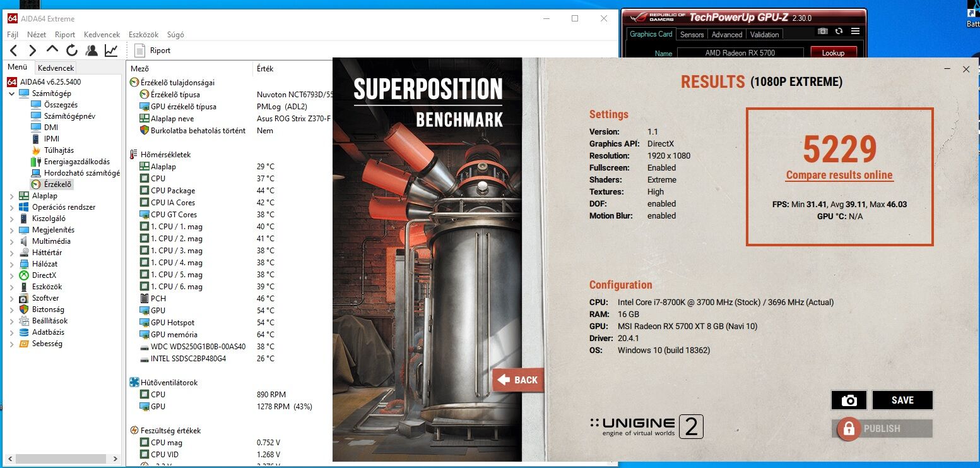The width and height of the screenshot is (980, 468).
Task: Open the GPU-Z hamburger menu
Action: [x=856, y=31]
